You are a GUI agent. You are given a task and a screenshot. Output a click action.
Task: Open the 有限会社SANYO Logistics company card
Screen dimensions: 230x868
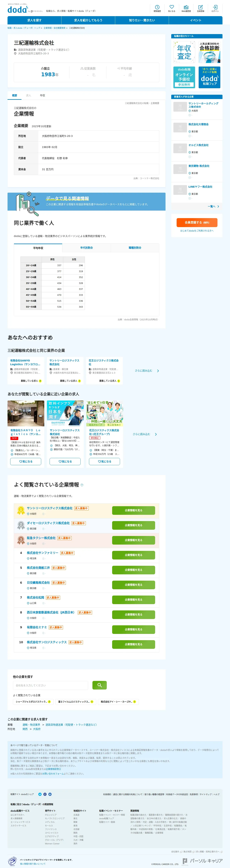(x=26, y=371)
